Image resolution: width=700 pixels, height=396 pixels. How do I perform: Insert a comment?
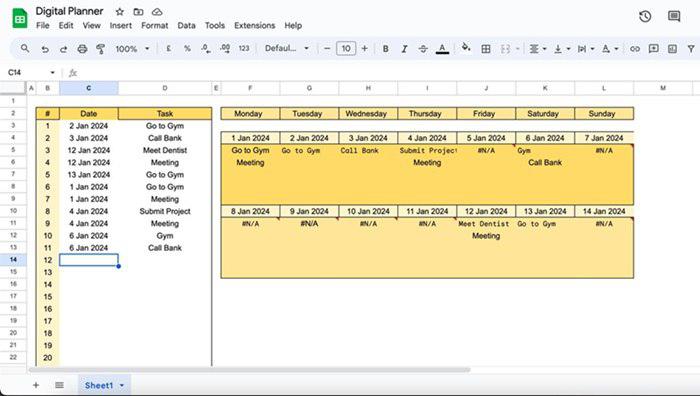tap(654, 49)
